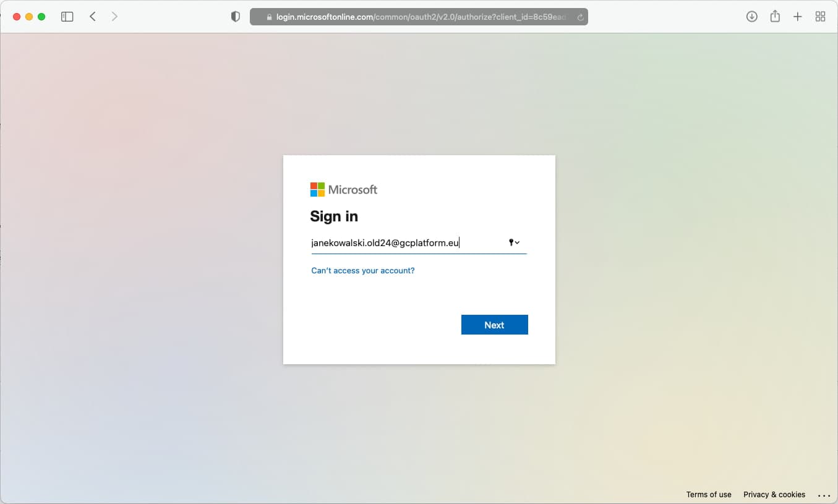Open a new tab
Screen dimensions: 838x504
798,17
